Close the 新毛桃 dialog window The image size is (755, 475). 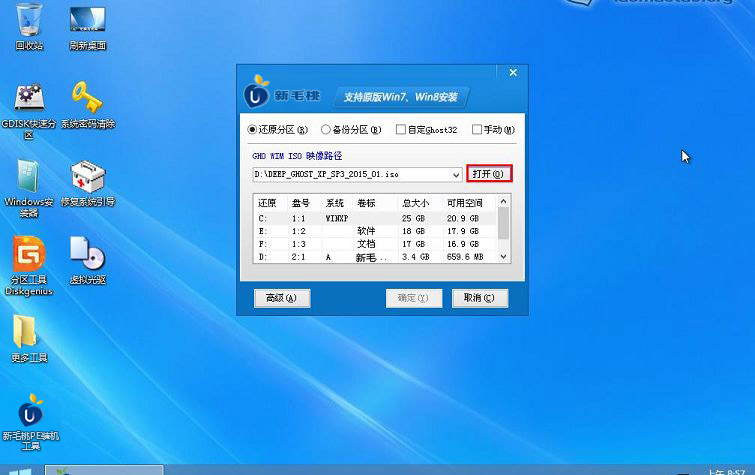tap(513, 73)
